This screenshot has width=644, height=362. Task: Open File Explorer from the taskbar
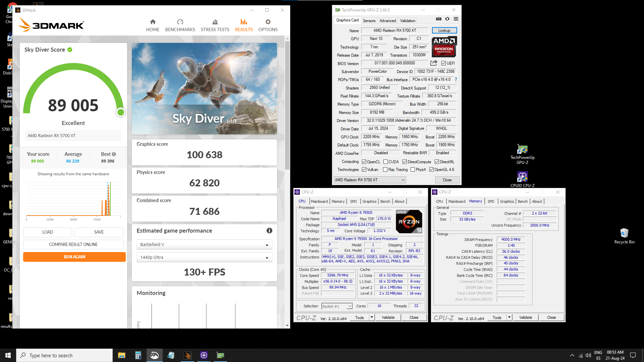[x=121, y=355]
